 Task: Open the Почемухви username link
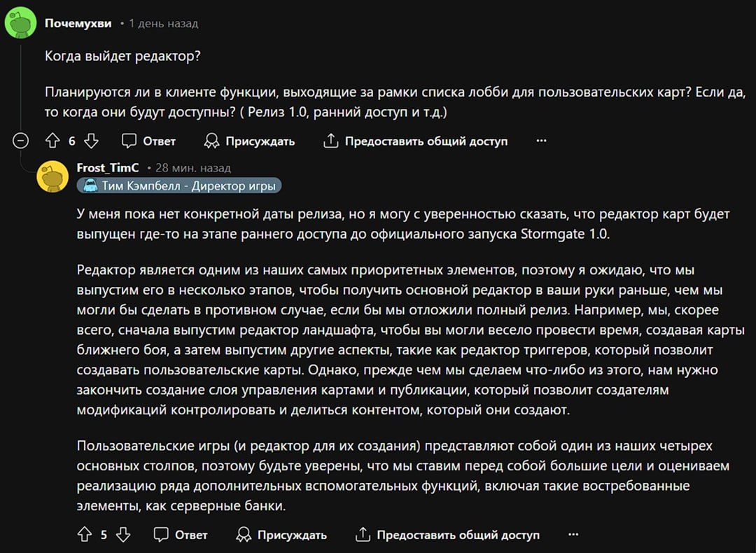click(78, 23)
